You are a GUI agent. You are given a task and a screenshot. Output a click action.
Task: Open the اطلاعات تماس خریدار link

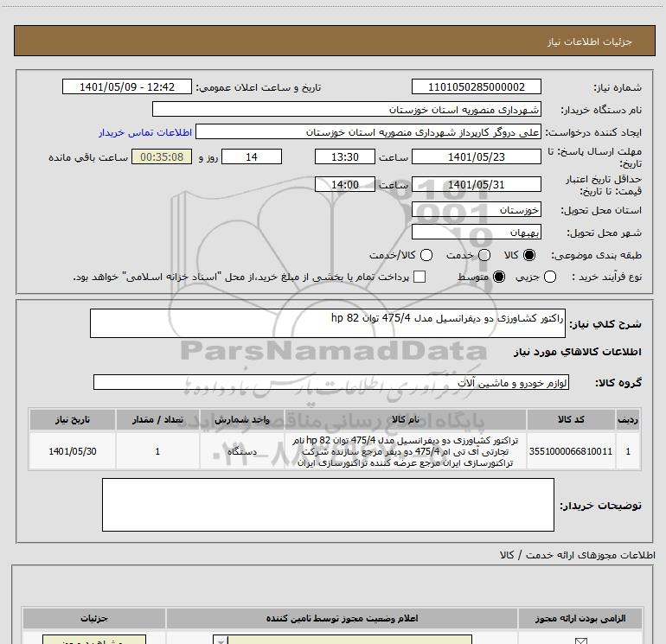tap(145, 132)
